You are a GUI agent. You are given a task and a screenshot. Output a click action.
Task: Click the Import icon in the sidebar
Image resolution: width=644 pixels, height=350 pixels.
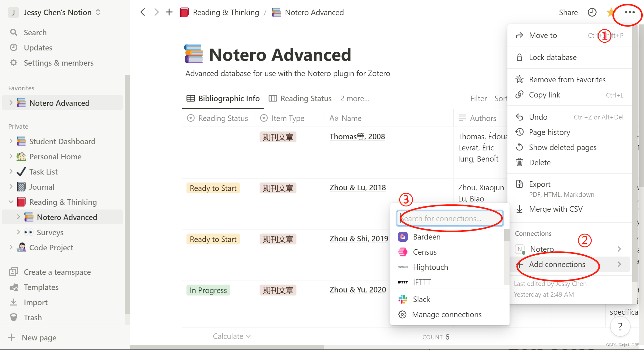[14, 302]
